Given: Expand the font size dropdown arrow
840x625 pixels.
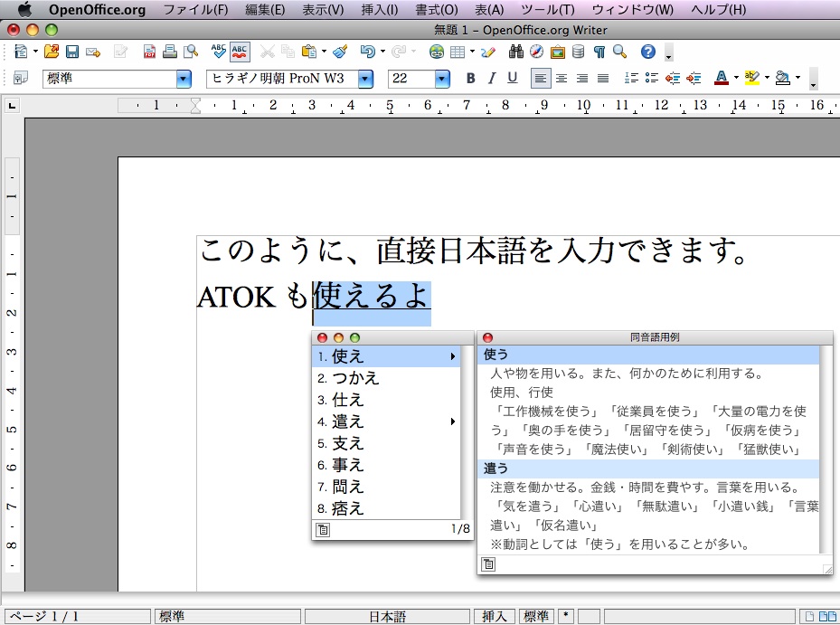Looking at the screenshot, I should [x=442, y=79].
